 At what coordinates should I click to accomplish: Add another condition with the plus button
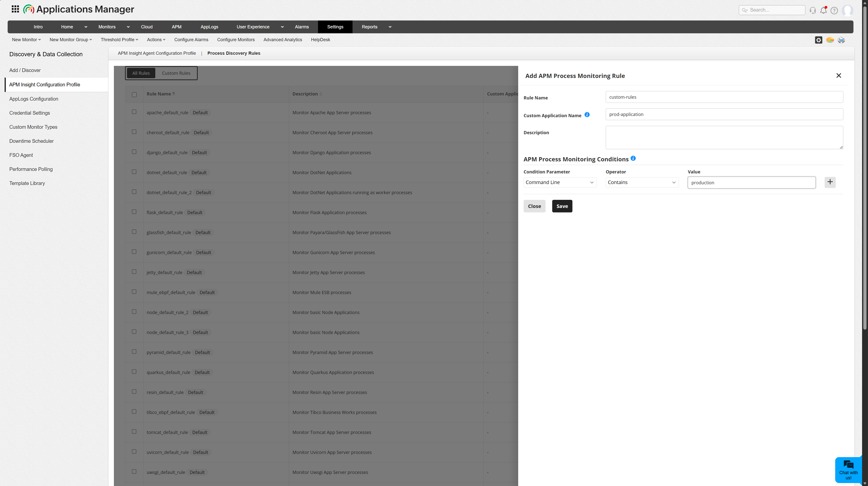pyautogui.click(x=830, y=182)
